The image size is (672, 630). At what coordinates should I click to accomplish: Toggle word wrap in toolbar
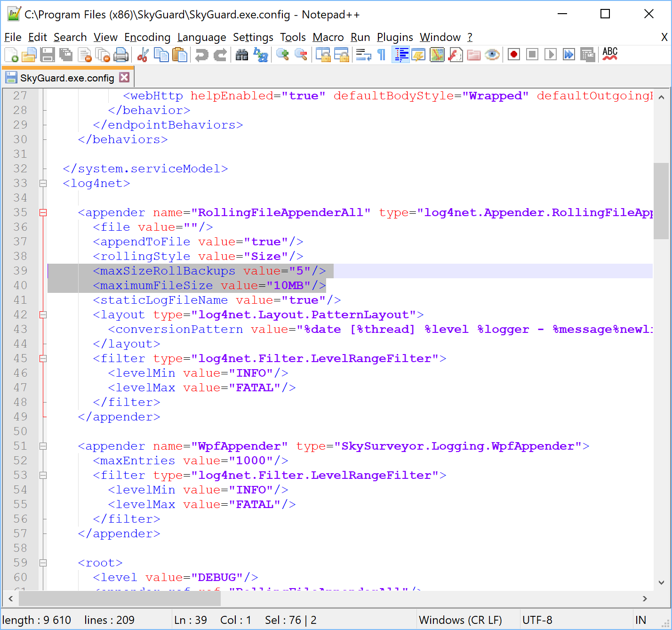click(x=363, y=55)
